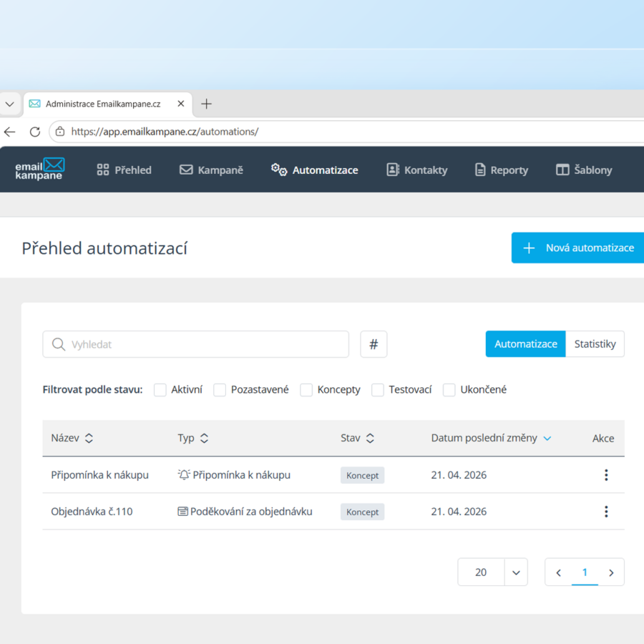Expand the page size dropdown showing 20

pos(515,572)
